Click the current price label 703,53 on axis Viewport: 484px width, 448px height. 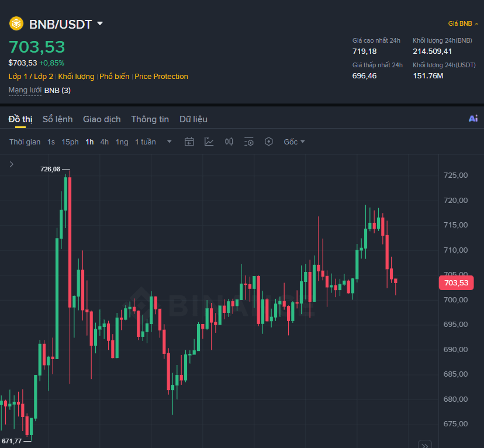pos(456,283)
